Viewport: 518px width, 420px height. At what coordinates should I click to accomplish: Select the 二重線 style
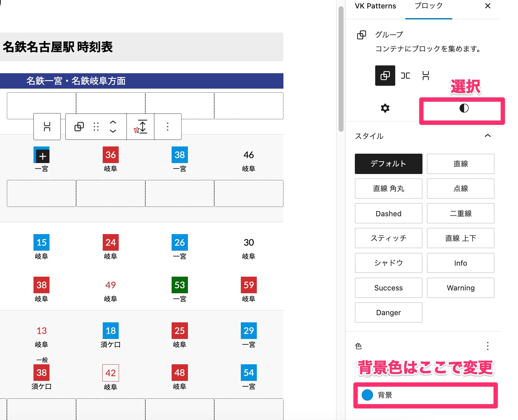(460, 213)
